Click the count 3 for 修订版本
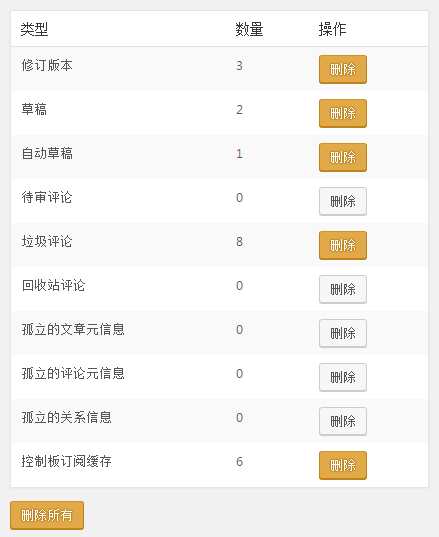 click(x=239, y=65)
